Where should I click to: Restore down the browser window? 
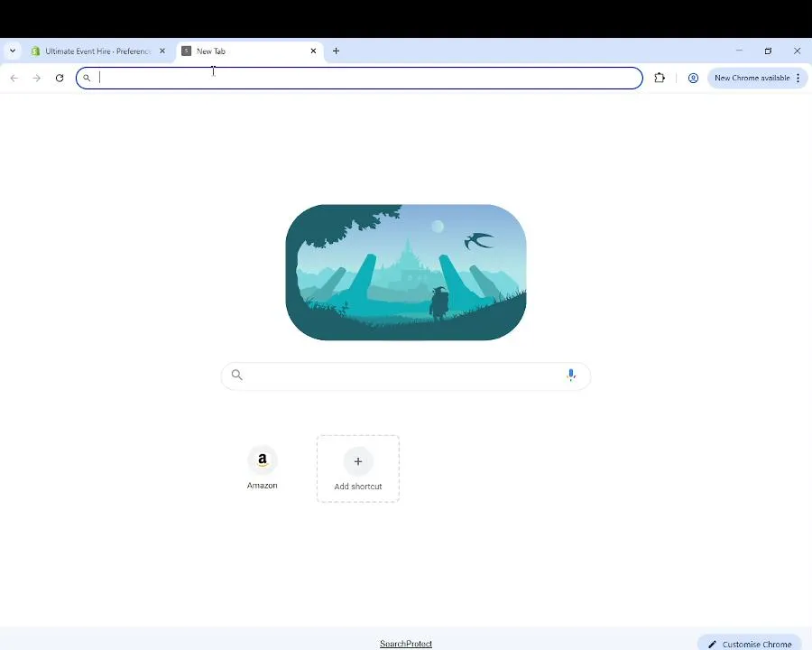click(x=768, y=51)
